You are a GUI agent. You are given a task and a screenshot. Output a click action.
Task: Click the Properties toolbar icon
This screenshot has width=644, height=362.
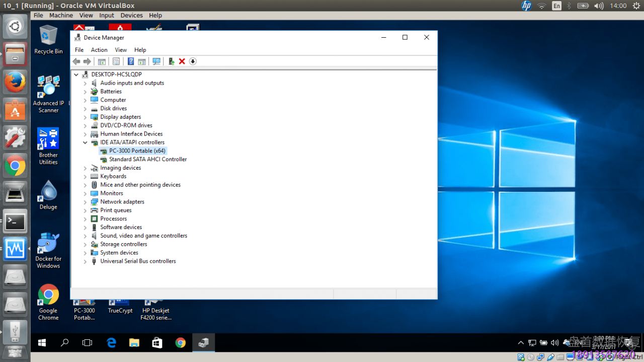click(116, 61)
